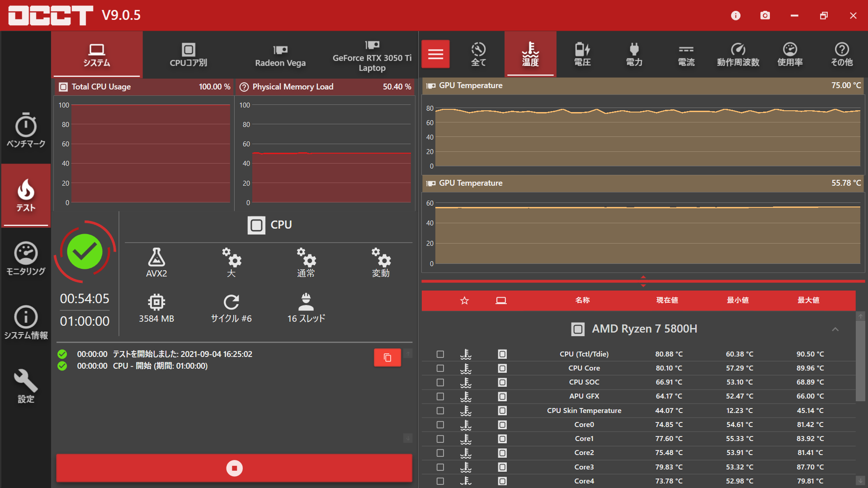Click the info icon in title bar

pos(736,16)
